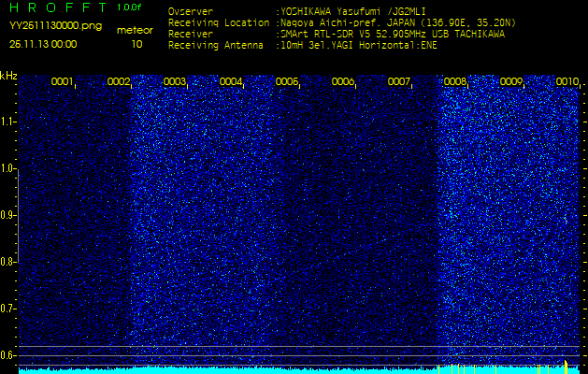
Task: Click the HROFFT program title text
Action: tap(60, 7)
